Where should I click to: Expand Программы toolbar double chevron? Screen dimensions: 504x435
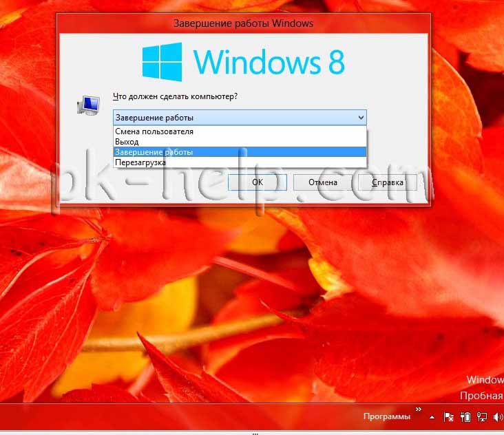point(418,410)
